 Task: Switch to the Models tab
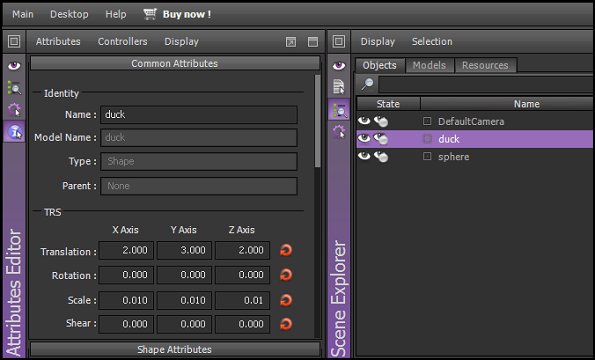429,65
